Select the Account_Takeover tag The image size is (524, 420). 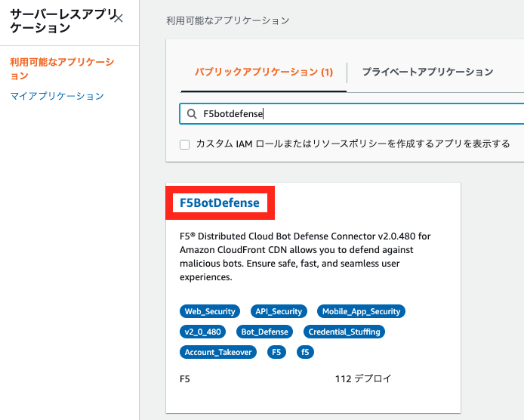218,352
